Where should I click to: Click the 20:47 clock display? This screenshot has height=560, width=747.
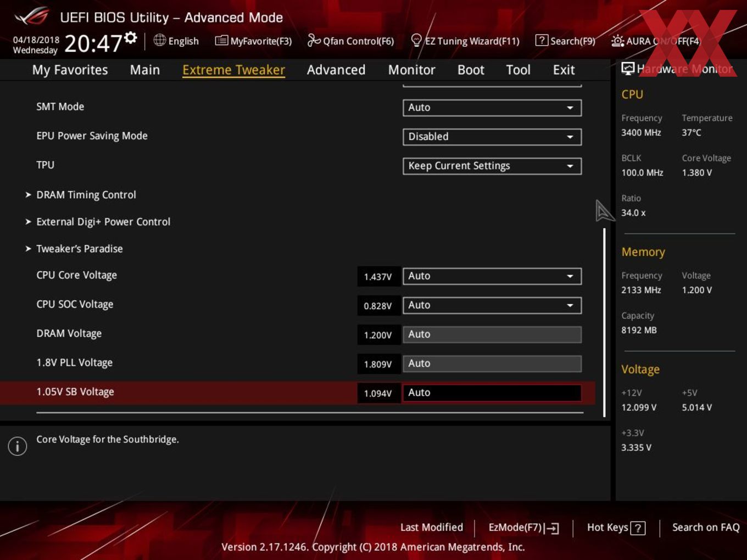pyautogui.click(x=93, y=43)
